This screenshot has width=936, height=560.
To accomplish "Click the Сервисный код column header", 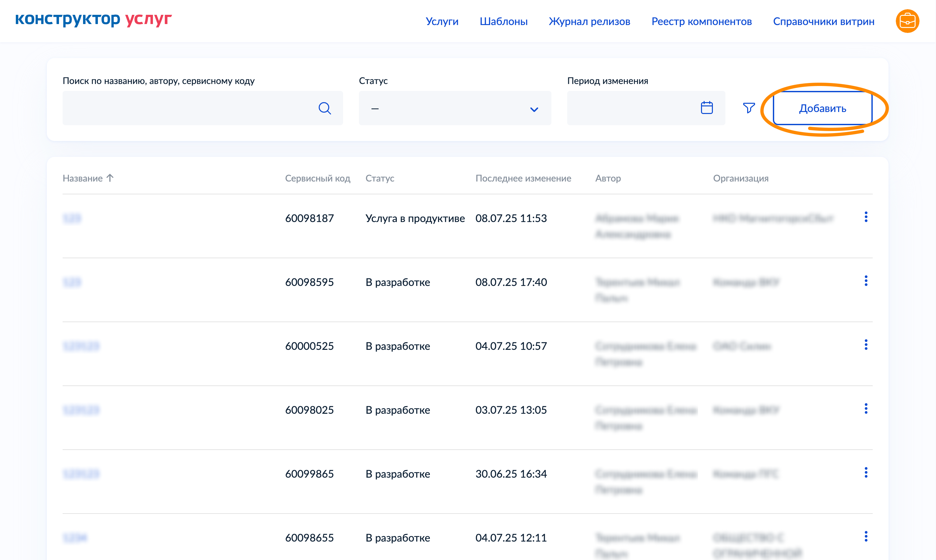I will coord(317,178).
